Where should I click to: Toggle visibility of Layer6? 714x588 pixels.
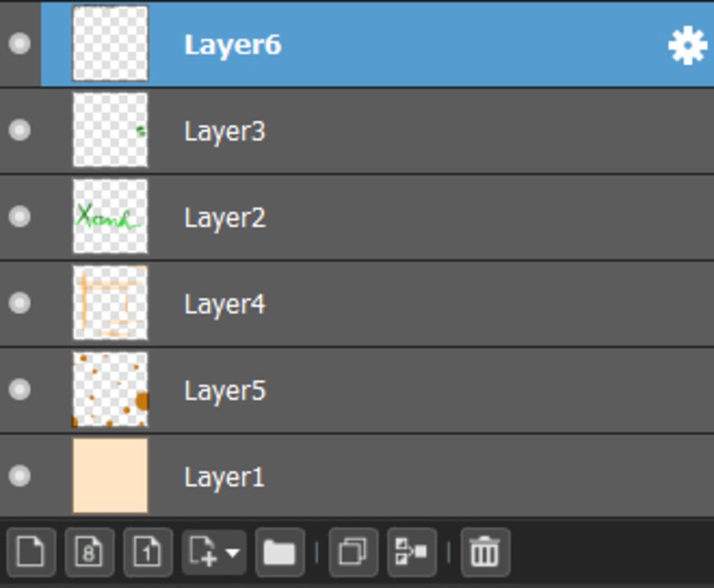point(20,44)
